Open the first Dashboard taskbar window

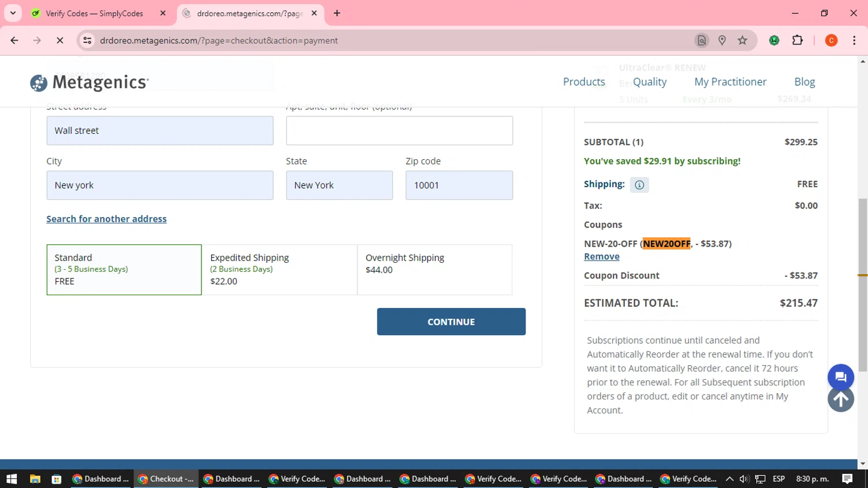101,479
